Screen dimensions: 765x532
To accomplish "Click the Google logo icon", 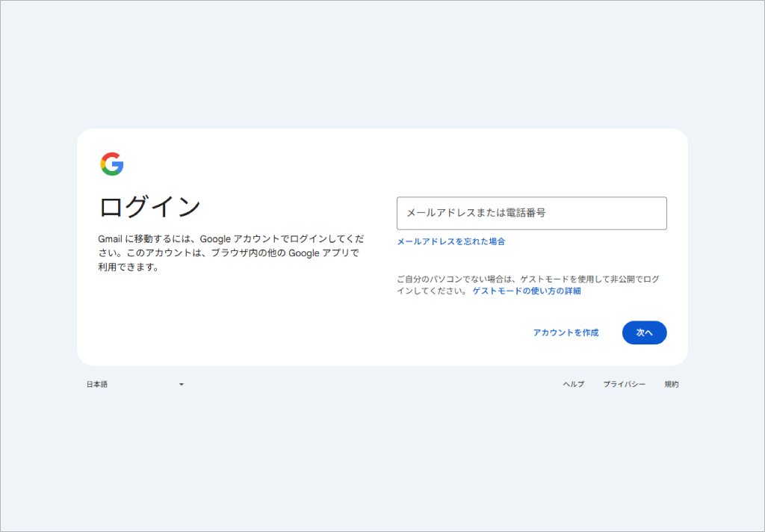I will click(112, 164).
